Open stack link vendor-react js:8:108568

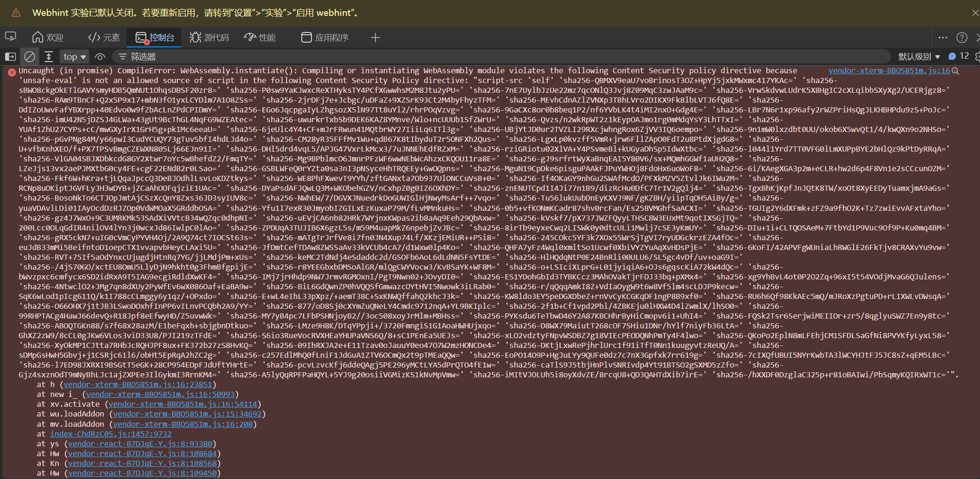142,463
